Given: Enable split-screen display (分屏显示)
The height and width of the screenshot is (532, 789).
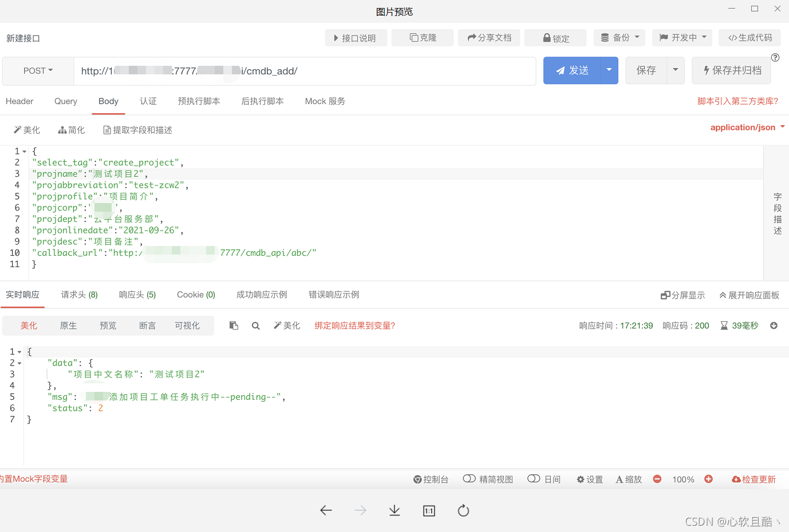Looking at the screenshot, I should coord(683,295).
